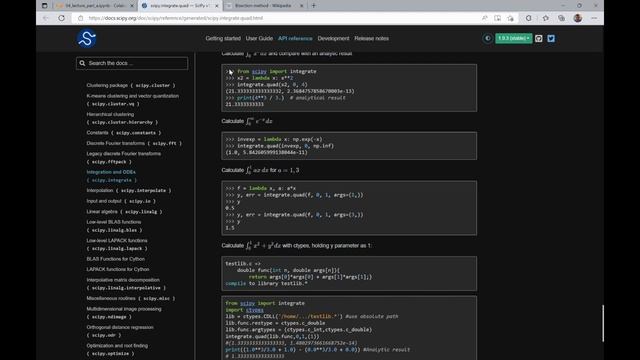Close the Colab notebook tab
This screenshot has width=640, height=360.
(131, 6)
